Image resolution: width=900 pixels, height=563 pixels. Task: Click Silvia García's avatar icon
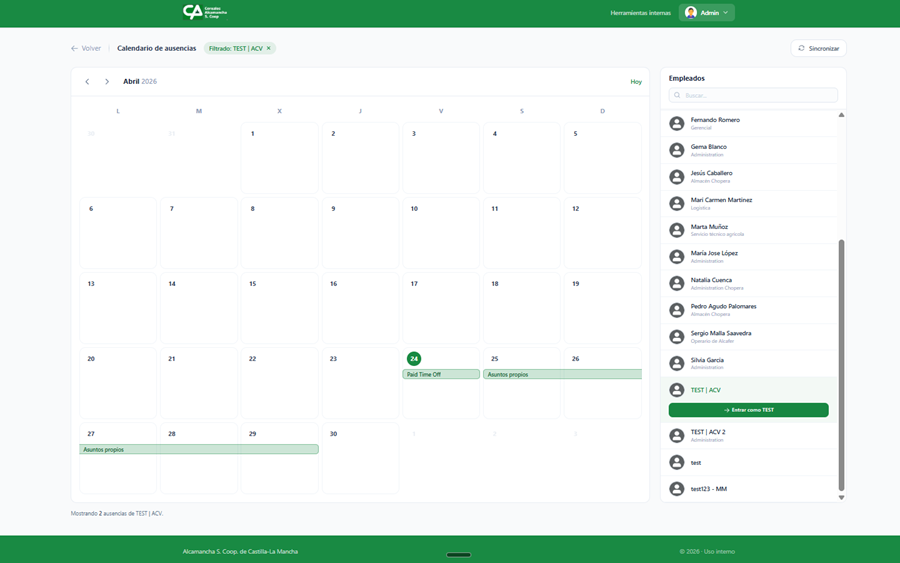pos(677,363)
